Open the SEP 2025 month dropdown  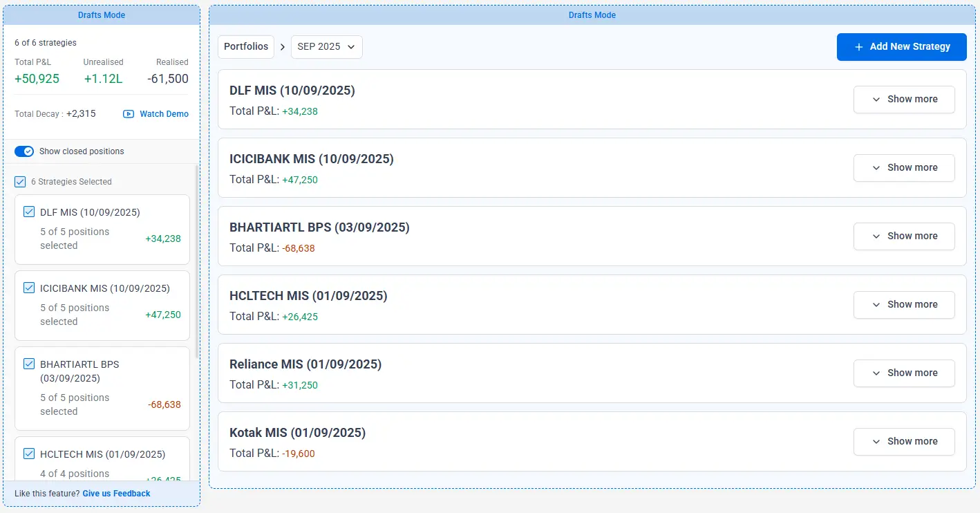pyautogui.click(x=327, y=47)
